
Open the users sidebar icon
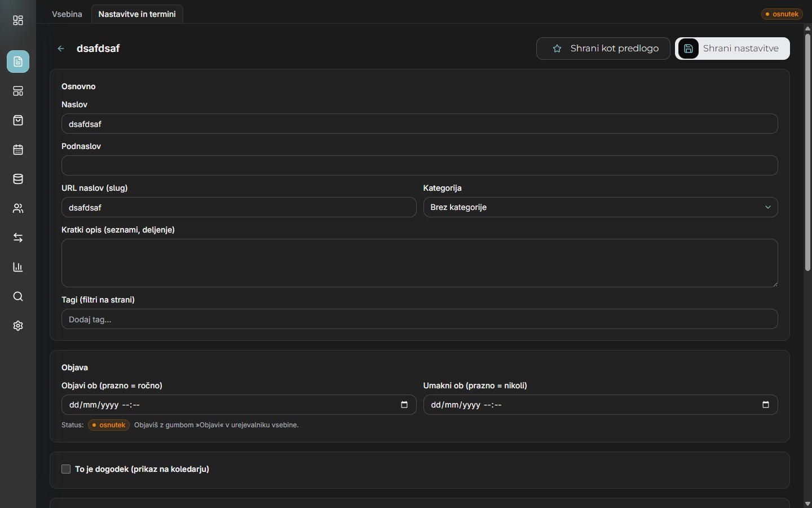point(18,208)
